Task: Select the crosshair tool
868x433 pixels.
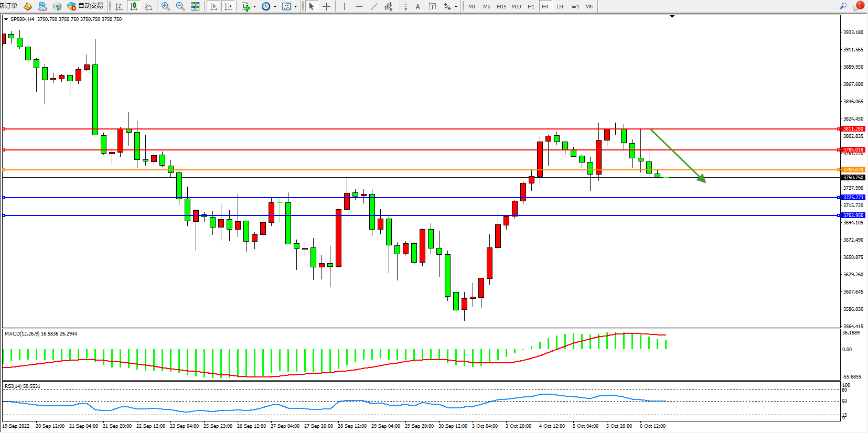Action: (326, 6)
